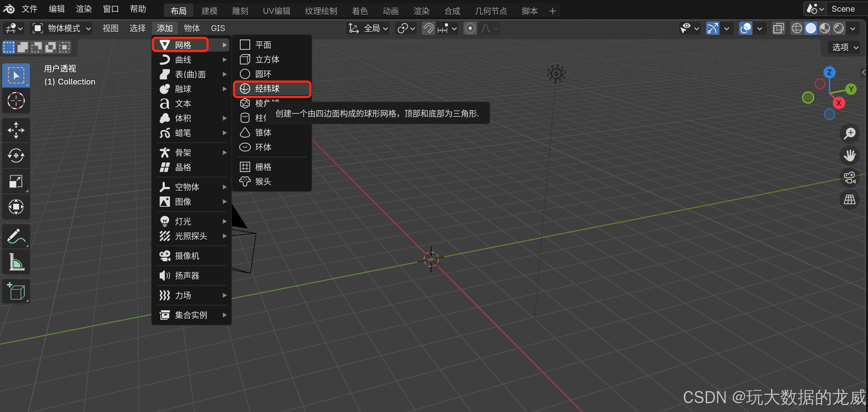Select the Move tool in left toolbar
868x412 pixels.
coord(16,130)
